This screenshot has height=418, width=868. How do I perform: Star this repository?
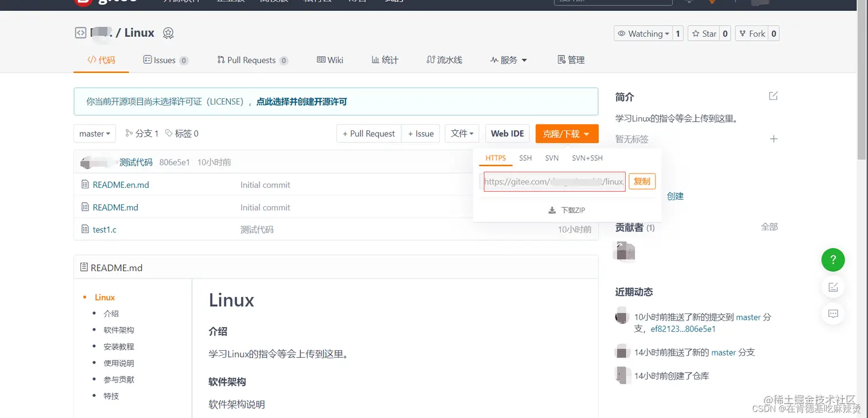point(704,34)
